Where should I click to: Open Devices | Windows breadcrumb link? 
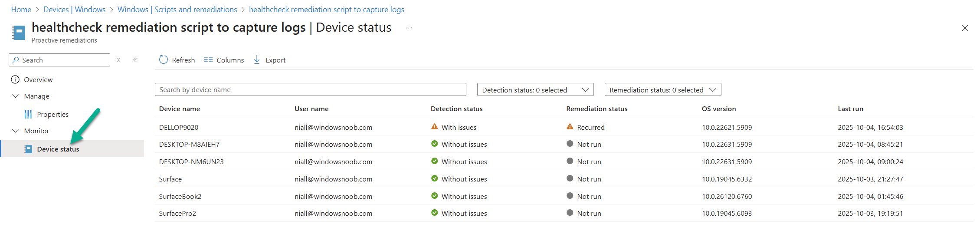74,10
